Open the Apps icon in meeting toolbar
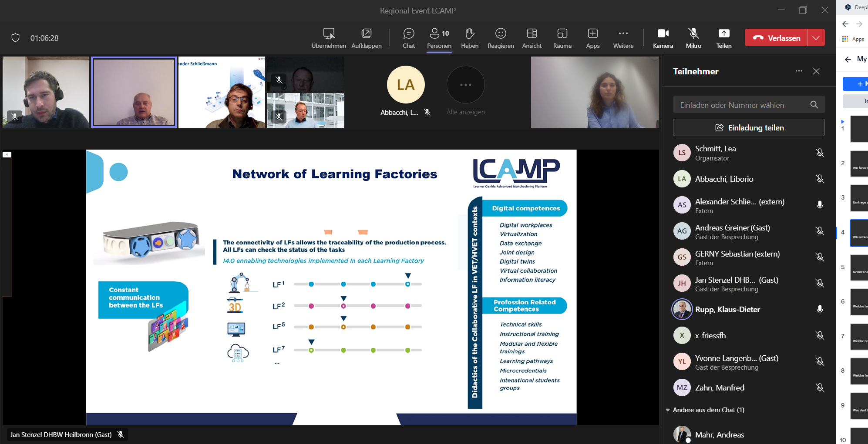 tap(592, 38)
